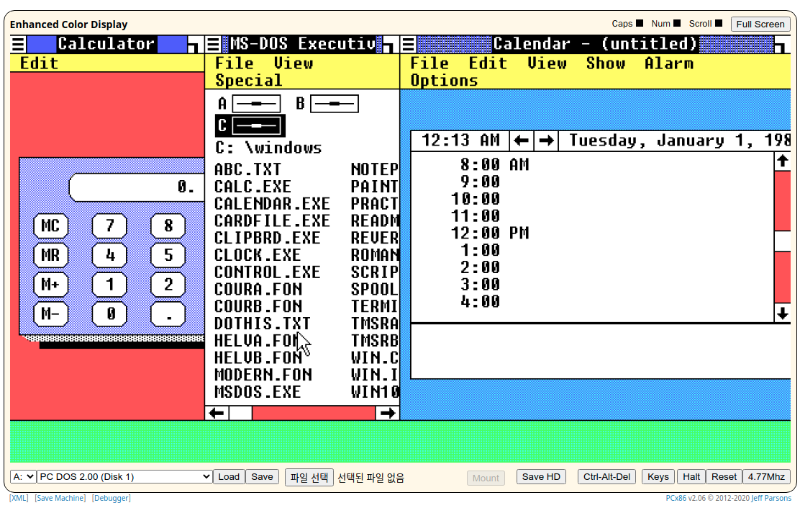Open the Calculator Edit menu
The height and width of the screenshot is (508, 800).
point(39,63)
